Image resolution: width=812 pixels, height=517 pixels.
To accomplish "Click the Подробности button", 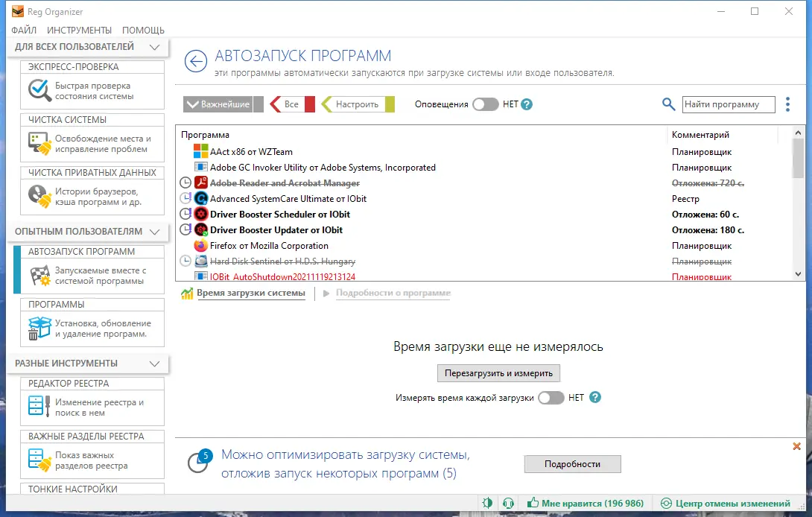I will click(x=572, y=463).
